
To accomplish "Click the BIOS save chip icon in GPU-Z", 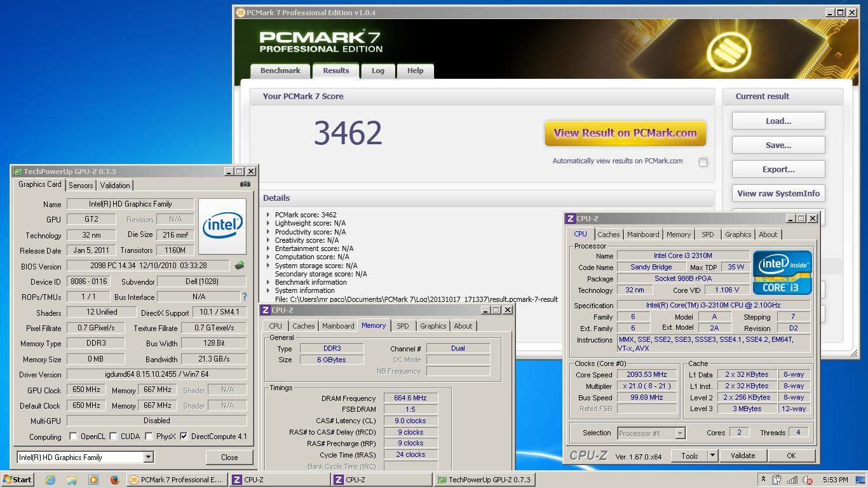I will (x=240, y=266).
